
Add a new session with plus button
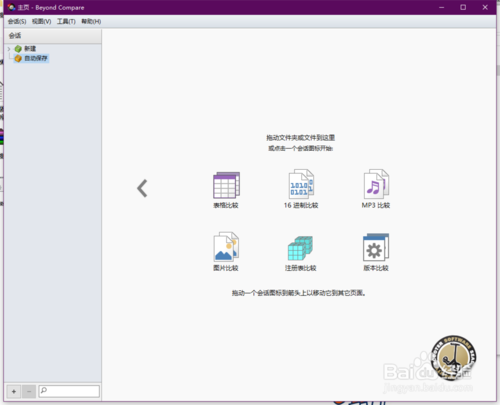[x=14, y=391]
